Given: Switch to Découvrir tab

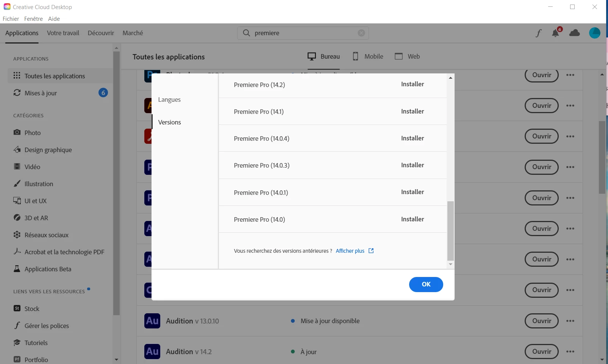Looking at the screenshot, I should pyautogui.click(x=101, y=33).
